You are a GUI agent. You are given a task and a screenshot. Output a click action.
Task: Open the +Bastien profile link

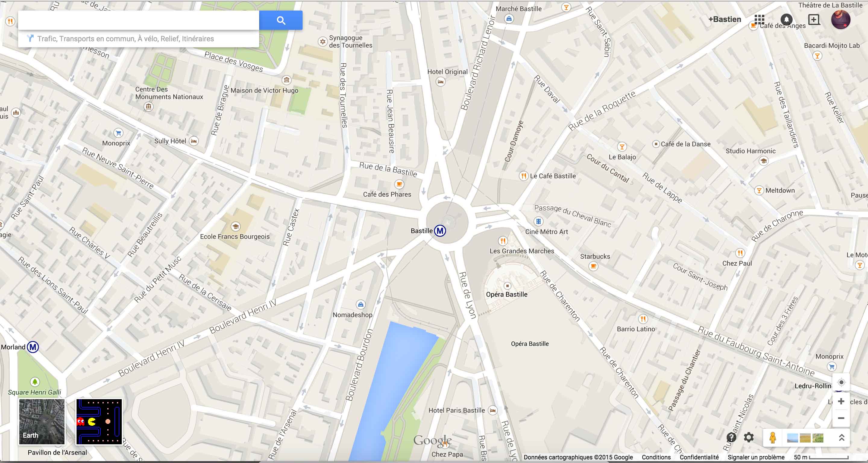pos(725,20)
